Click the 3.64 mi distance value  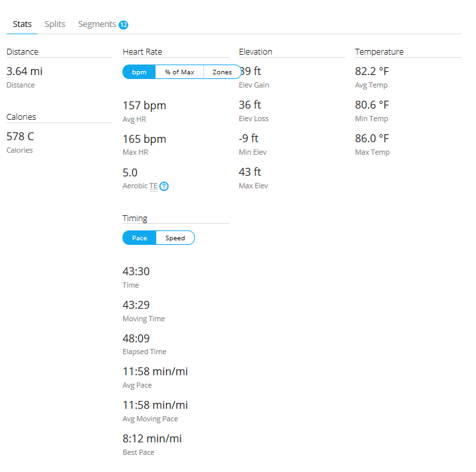(24, 71)
